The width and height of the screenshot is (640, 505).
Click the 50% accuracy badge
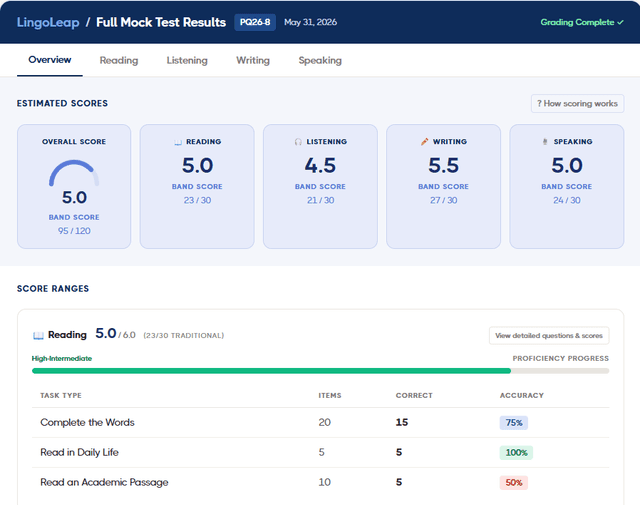click(x=514, y=483)
